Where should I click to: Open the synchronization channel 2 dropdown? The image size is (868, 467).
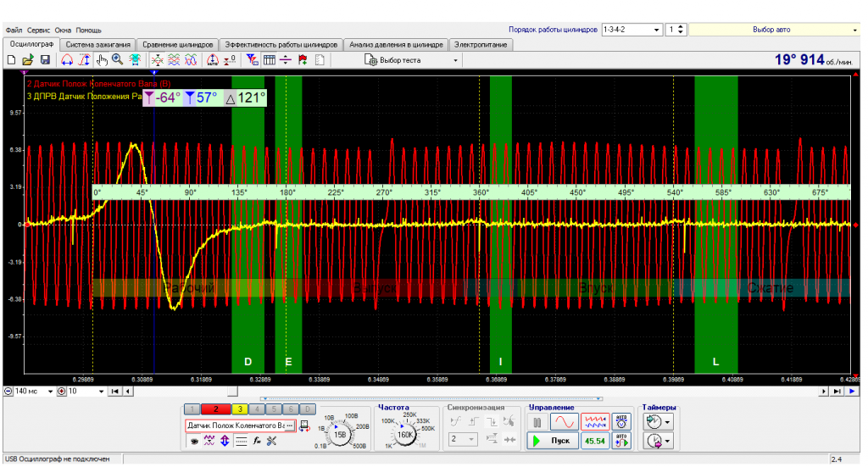tap(462, 439)
